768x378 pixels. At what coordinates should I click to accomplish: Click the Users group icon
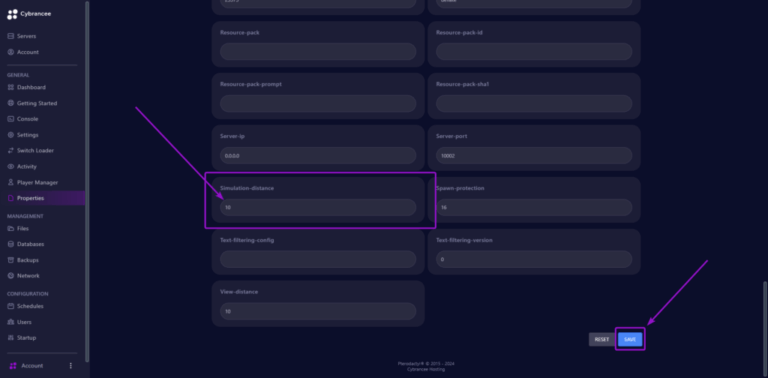click(11, 322)
